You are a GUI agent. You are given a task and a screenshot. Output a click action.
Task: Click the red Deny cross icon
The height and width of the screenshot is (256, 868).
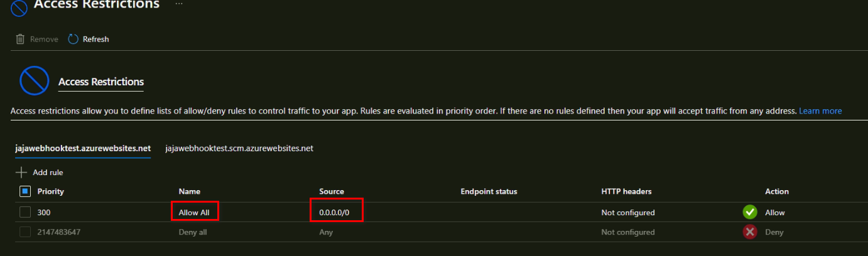pyautogui.click(x=749, y=232)
